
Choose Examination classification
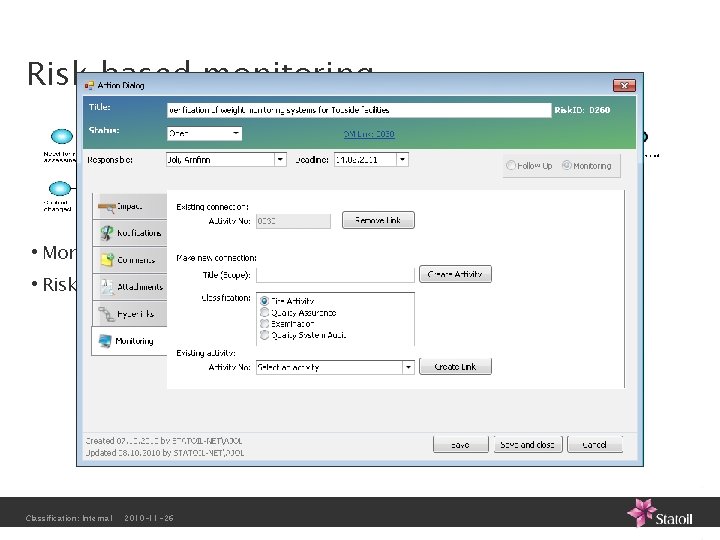click(264, 324)
